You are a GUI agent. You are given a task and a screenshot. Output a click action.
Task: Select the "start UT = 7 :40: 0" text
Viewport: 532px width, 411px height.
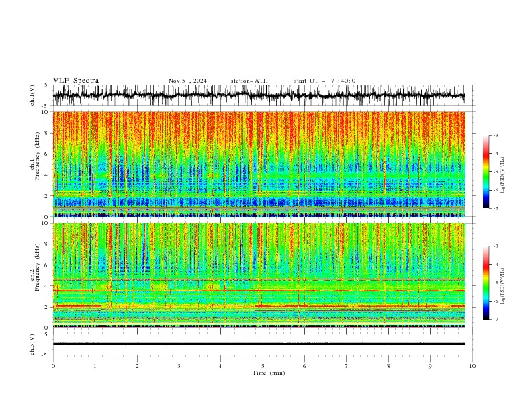click(324, 81)
